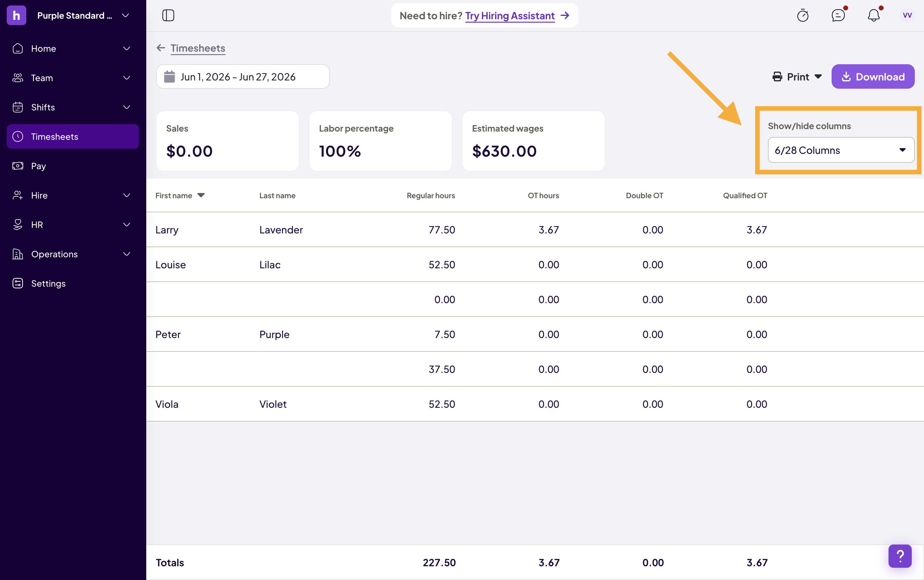The width and height of the screenshot is (924, 580).
Task: Click the Lilac last name cell
Action: pyautogui.click(x=270, y=265)
